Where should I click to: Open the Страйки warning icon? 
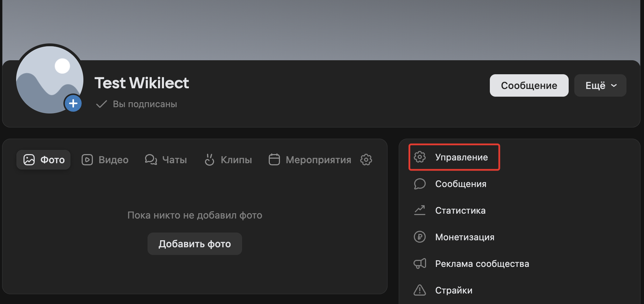tap(419, 290)
